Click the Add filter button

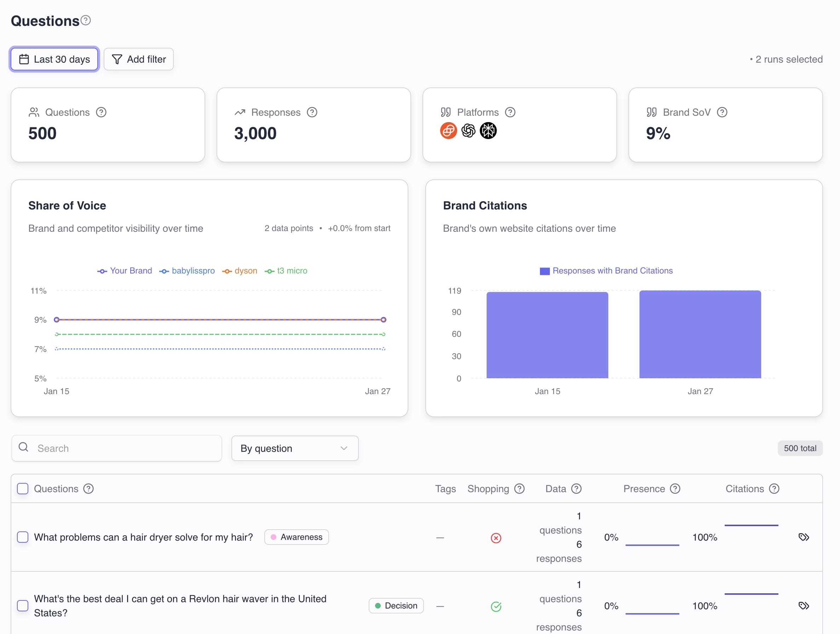pyautogui.click(x=139, y=59)
